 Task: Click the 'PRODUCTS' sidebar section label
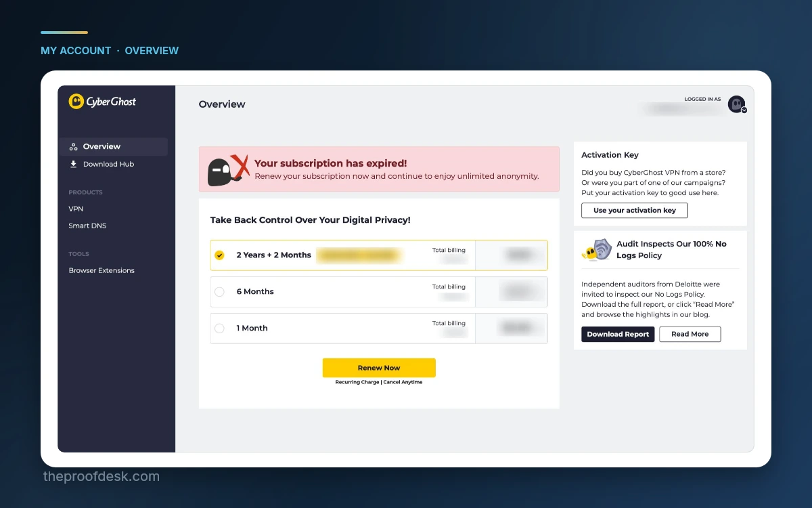[85, 192]
